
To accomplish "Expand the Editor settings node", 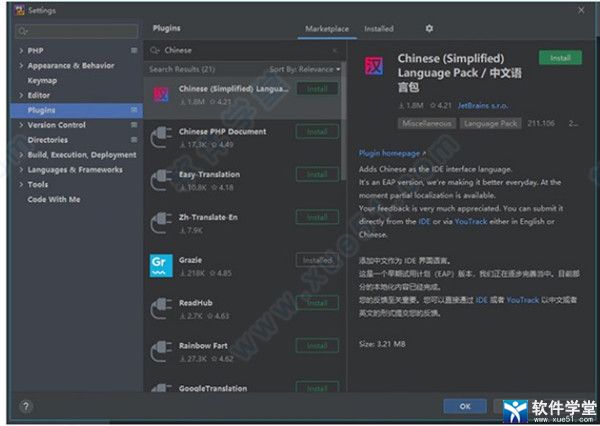I will pyautogui.click(x=21, y=95).
